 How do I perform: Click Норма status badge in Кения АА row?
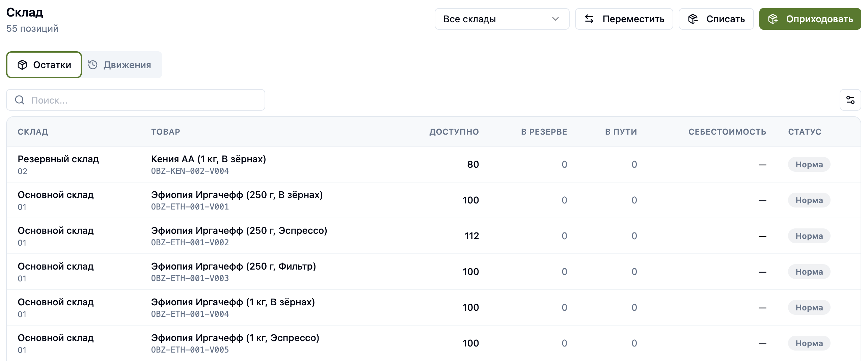(809, 165)
